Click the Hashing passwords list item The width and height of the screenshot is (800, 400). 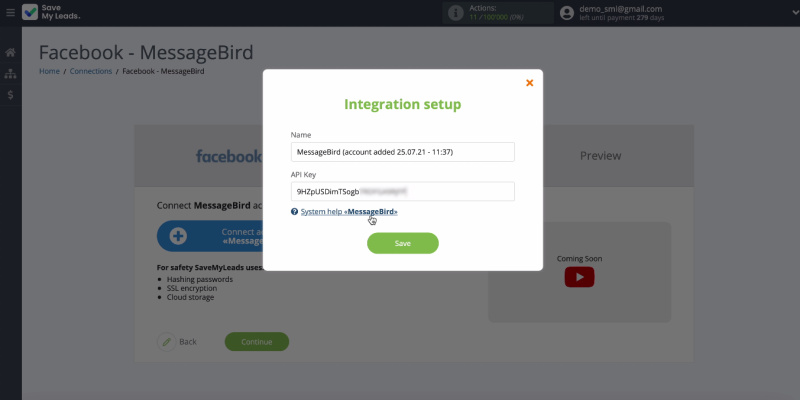199,279
